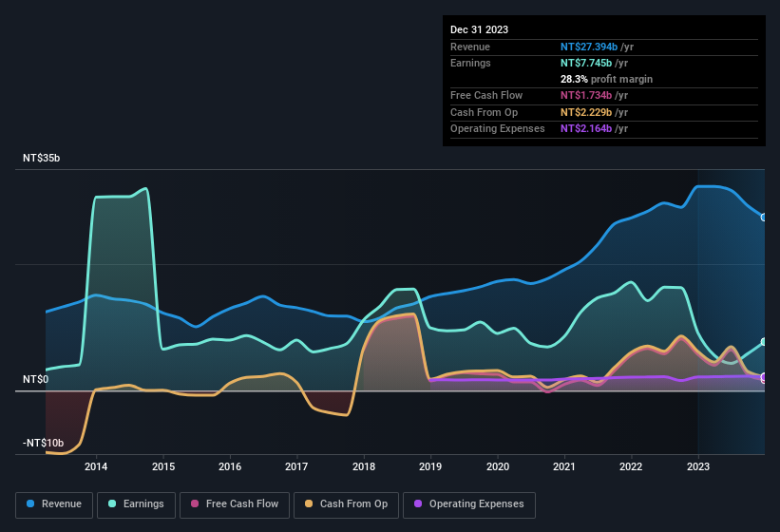The width and height of the screenshot is (780, 532).
Task: Click the blue Revenue legend dot
Action: pos(31,504)
